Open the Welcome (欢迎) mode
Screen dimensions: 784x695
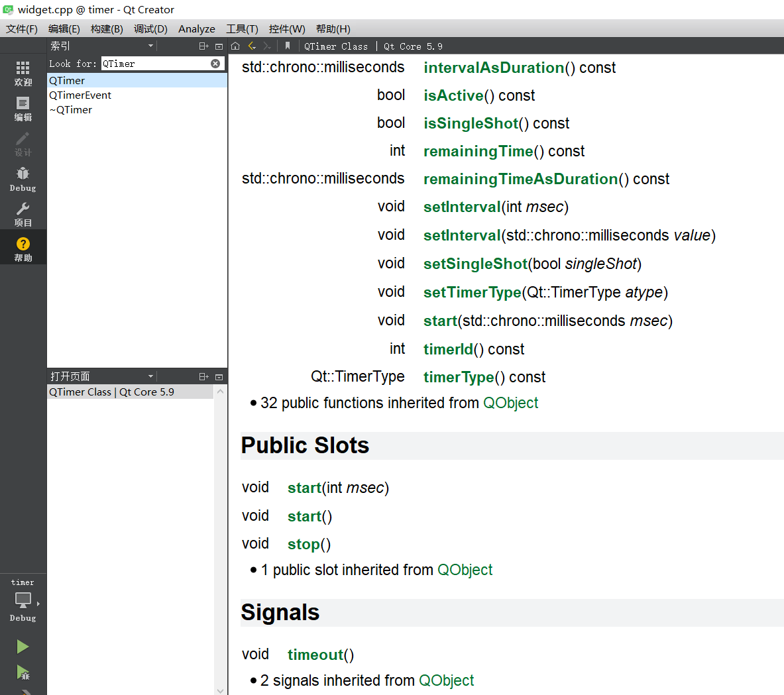coord(23,74)
